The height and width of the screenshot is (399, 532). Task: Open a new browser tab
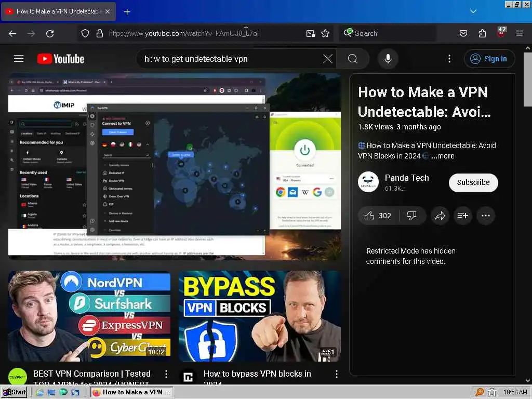(x=127, y=12)
